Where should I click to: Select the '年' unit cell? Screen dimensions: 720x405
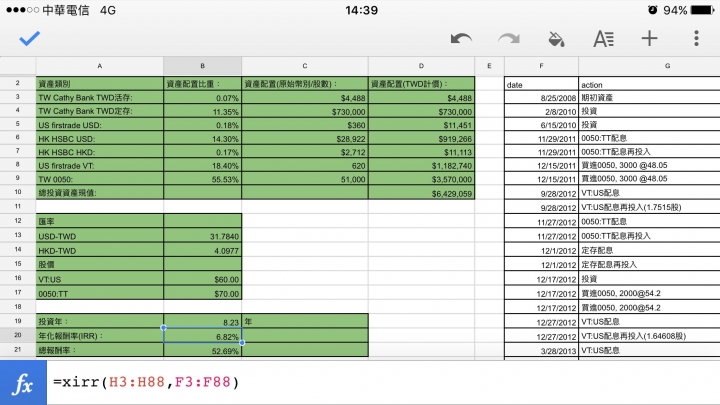tap(305, 321)
